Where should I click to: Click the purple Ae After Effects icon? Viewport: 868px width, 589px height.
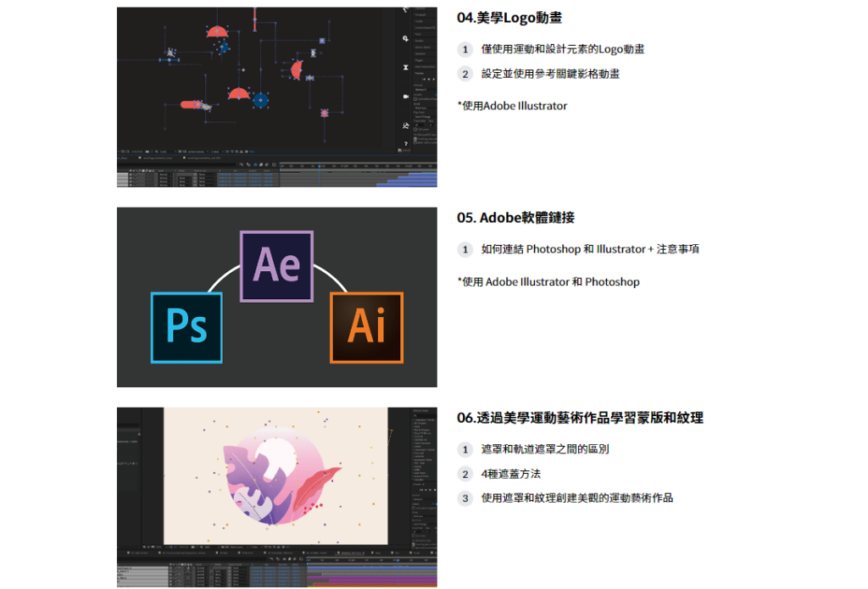pos(277,266)
